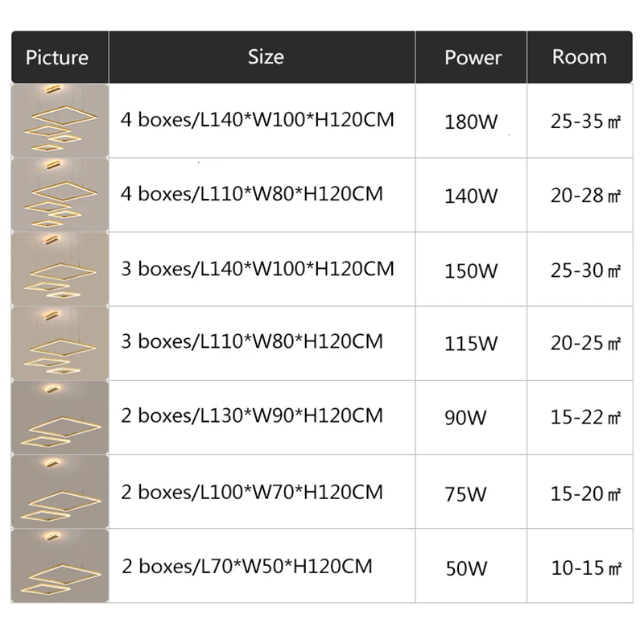Click the 2 boxes L70 lamp image
Screen dimensions: 644x644
click(59, 565)
